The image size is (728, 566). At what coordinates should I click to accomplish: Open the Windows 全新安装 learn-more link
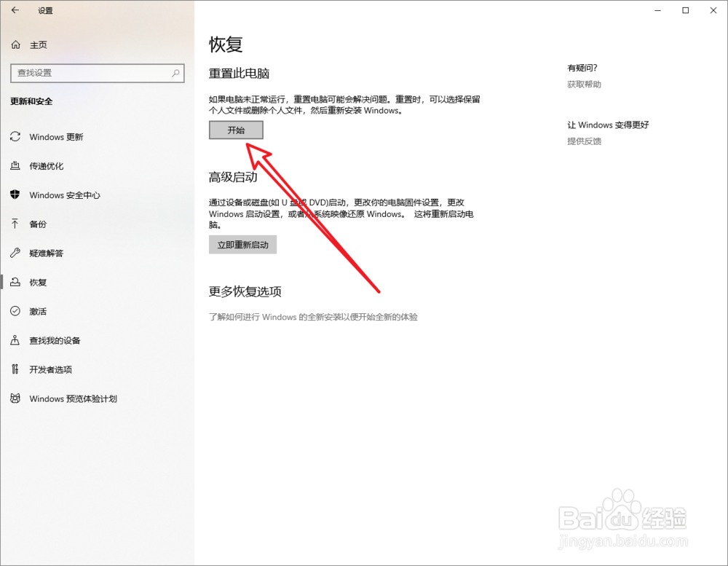coord(314,317)
